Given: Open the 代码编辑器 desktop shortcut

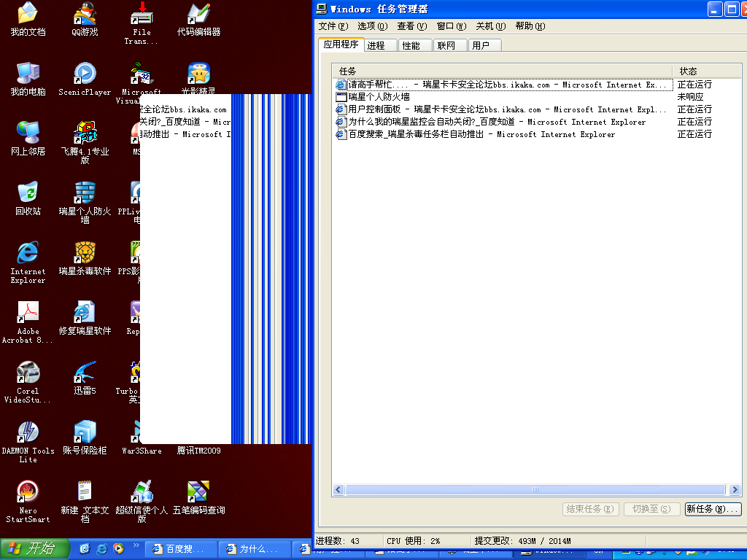Looking at the screenshot, I should (198, 19).
